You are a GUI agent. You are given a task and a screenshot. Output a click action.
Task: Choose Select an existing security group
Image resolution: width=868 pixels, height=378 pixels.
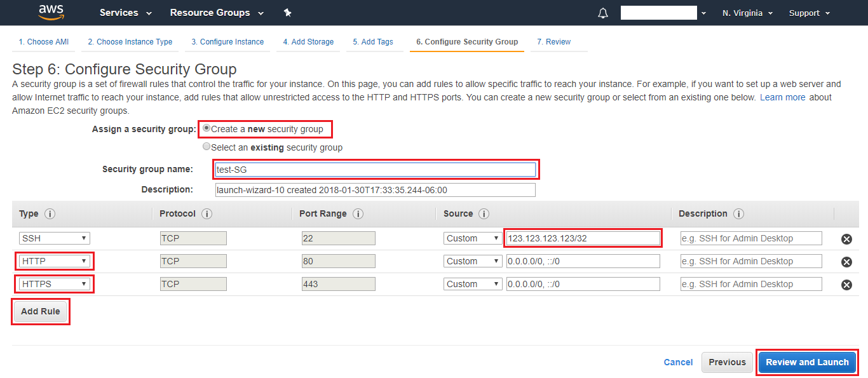click(x=207, y=147)
